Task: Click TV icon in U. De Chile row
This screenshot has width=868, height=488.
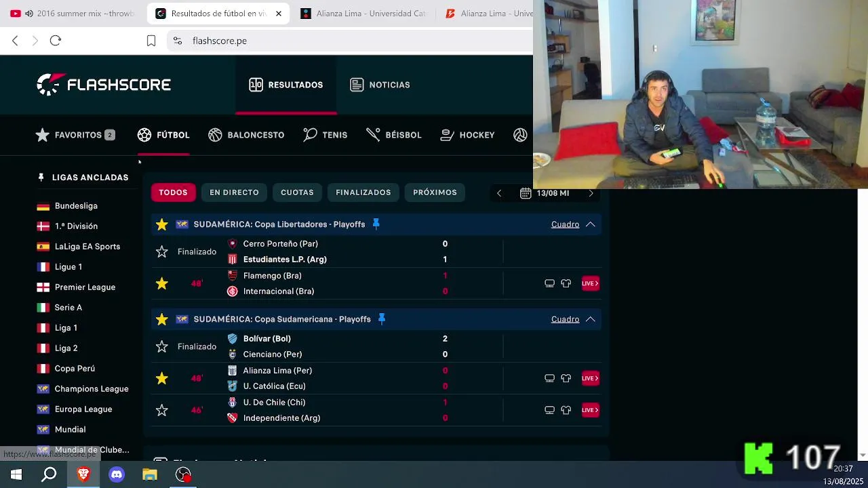Action: tap(549, 410)
